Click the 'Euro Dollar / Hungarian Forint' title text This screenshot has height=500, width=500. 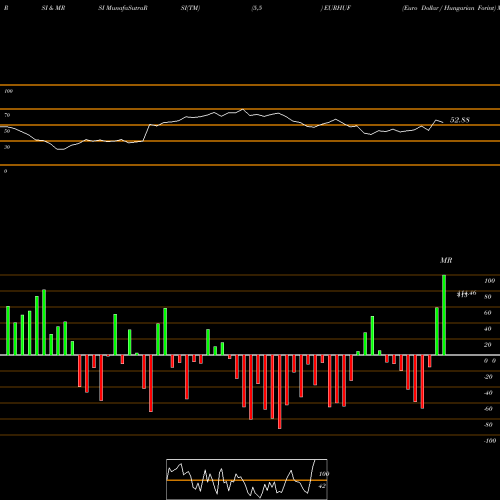pyautogui.click(x=449, y=8)
